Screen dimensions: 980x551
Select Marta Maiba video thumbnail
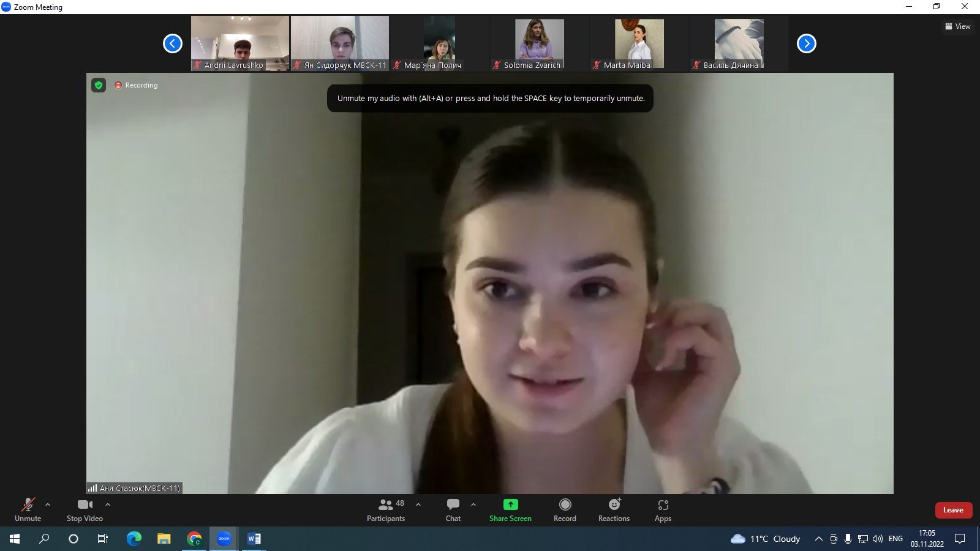pyautogui.click(x=639, y=43)
